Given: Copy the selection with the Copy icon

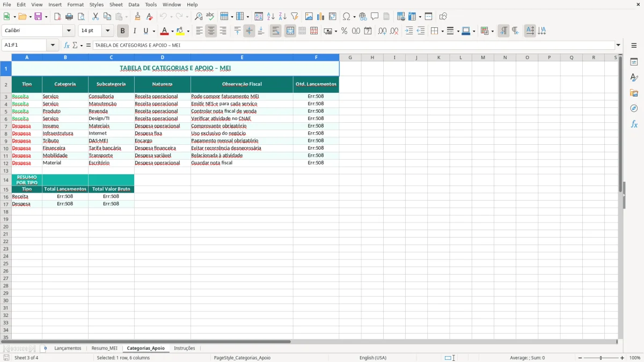Looking at the screenshot, I should tap(107, 17).
